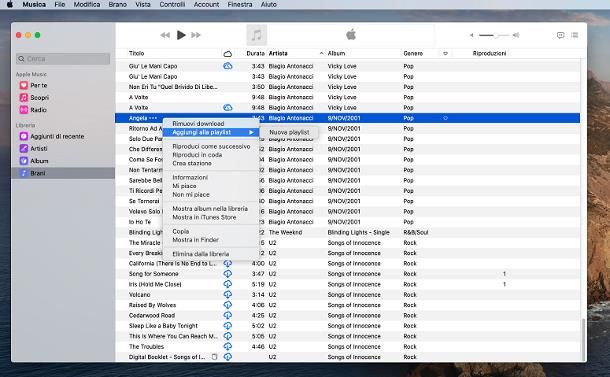Click the Cerca search field
The height and width of the screenshot is (377, 610).
(x=63, y=59)
